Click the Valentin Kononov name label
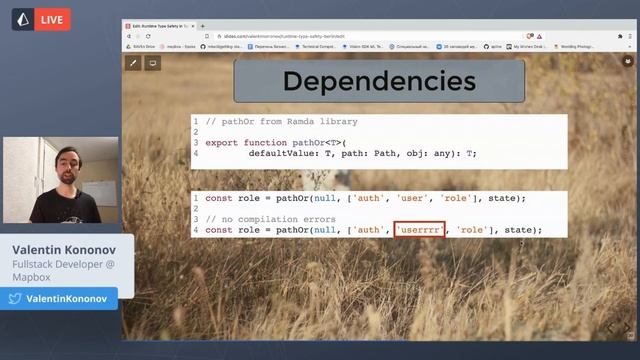640x360 pixels. [x=64, y=250]
